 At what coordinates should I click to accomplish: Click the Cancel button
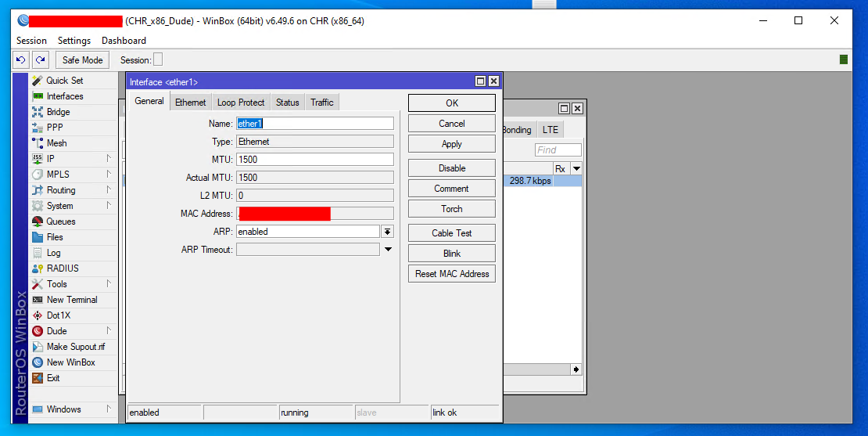click(452, 124)
